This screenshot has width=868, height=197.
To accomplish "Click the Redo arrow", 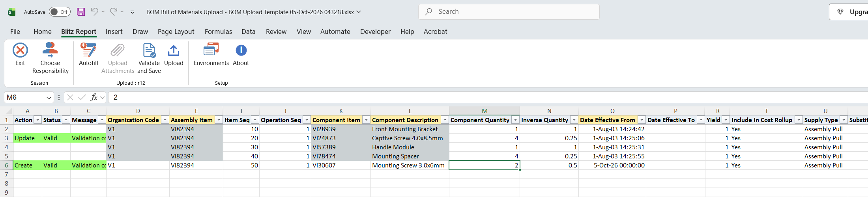I will [114, 12].
